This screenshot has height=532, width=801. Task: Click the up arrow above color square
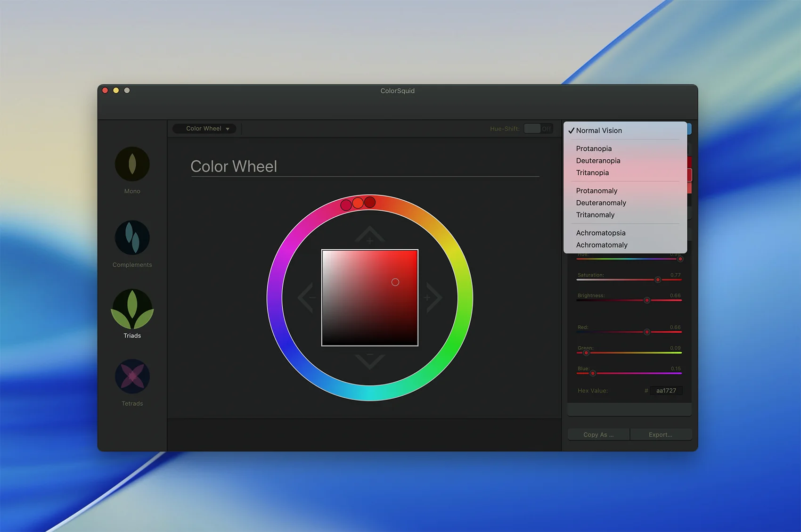(x=370, y=235)
